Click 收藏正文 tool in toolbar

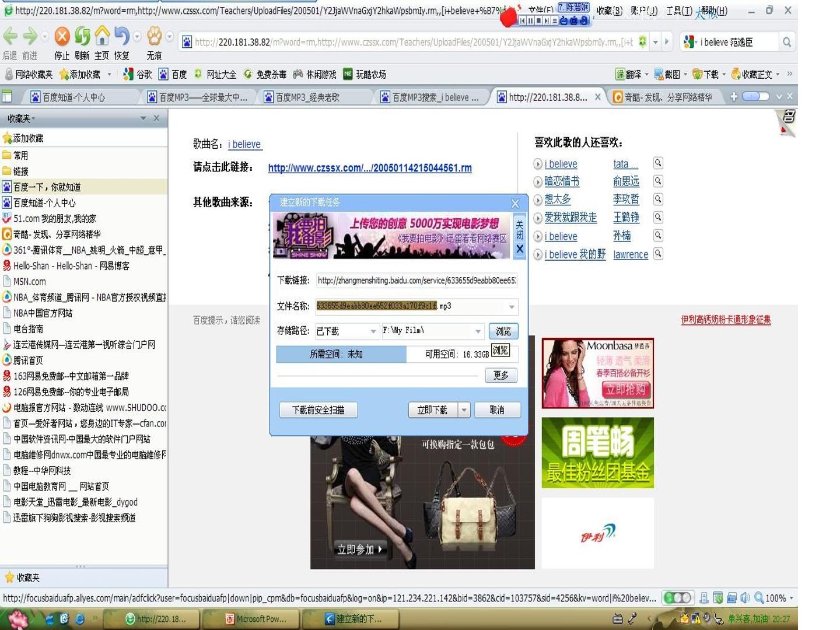click(x=752, y=74)
